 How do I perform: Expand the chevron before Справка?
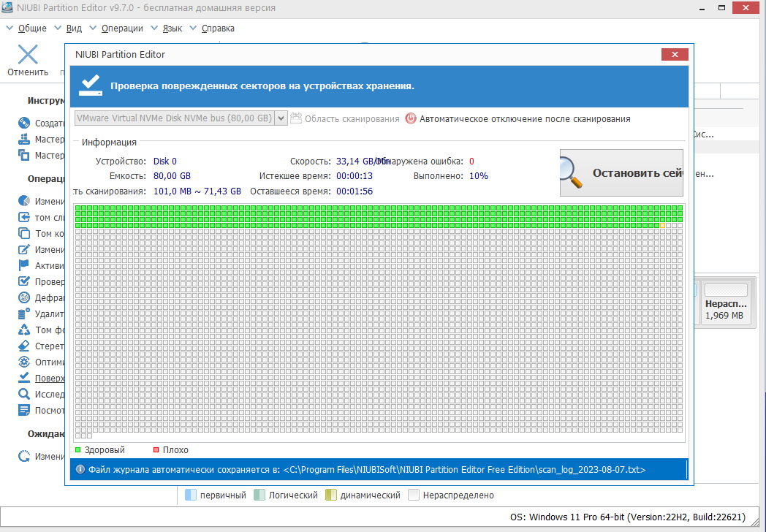point(193,28)
